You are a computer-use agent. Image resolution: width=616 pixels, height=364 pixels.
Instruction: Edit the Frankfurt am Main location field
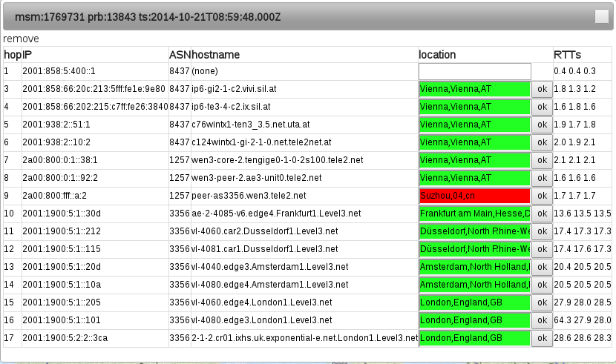point(474,214)
